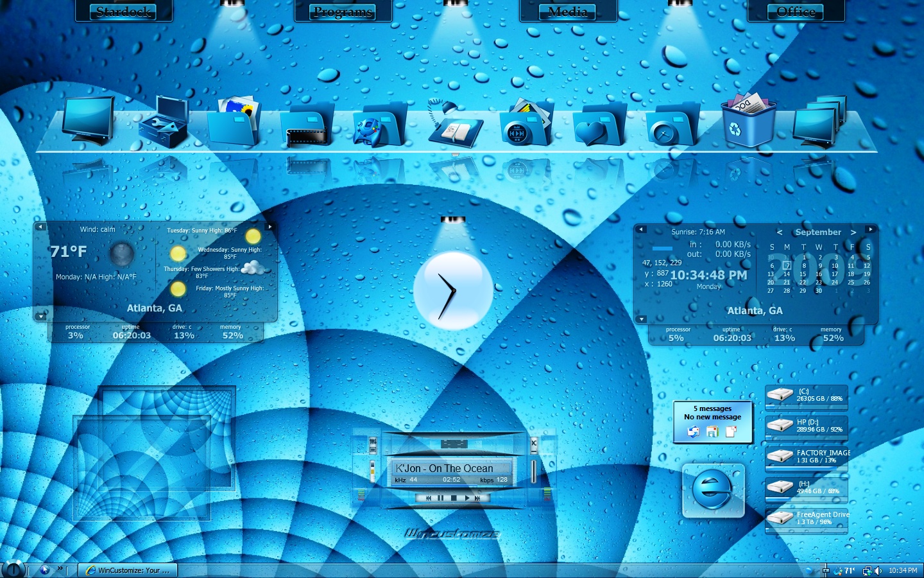Open the HP (D:) drive widget
The height and width of the screenshot is (578, 924).
coord(807,426)
